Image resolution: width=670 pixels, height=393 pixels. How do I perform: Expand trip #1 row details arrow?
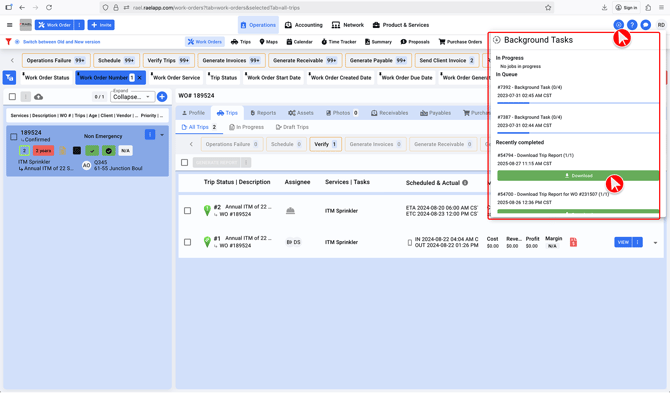(655, 243)
